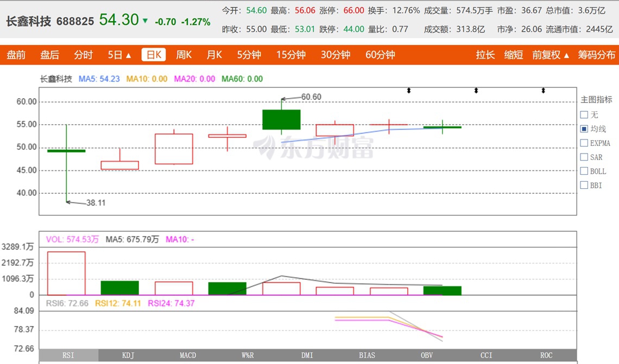Click the 拉长 stretch button
Screen dimensions: 619x364
coord(485,55)
